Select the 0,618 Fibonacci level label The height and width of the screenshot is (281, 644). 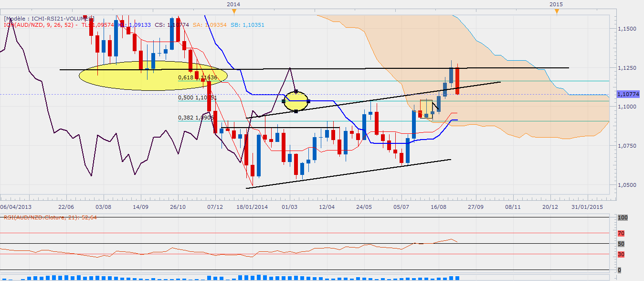click(197, 77)
